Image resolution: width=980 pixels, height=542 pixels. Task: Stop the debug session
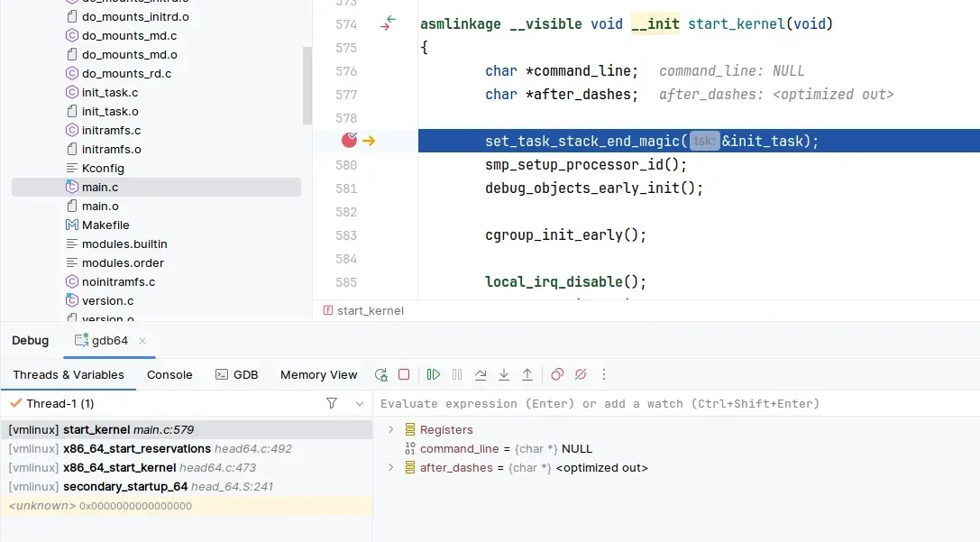click(404, 374)
